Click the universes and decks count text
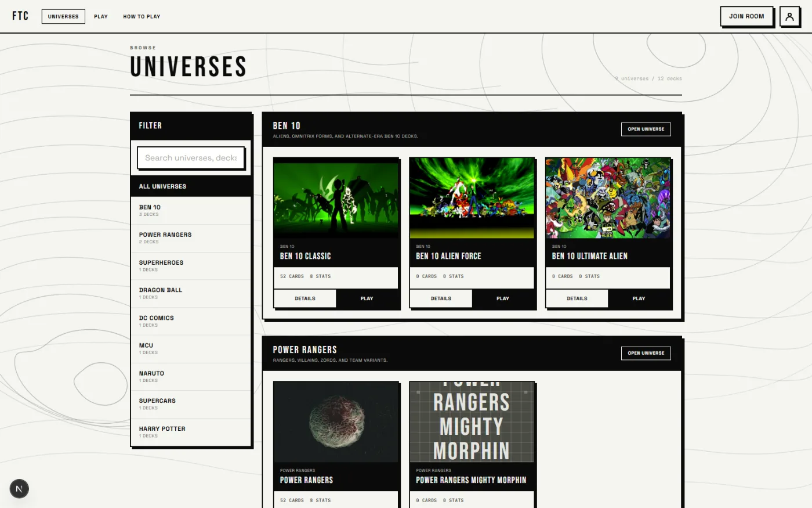The image size is (812, 508). [648, 78]
